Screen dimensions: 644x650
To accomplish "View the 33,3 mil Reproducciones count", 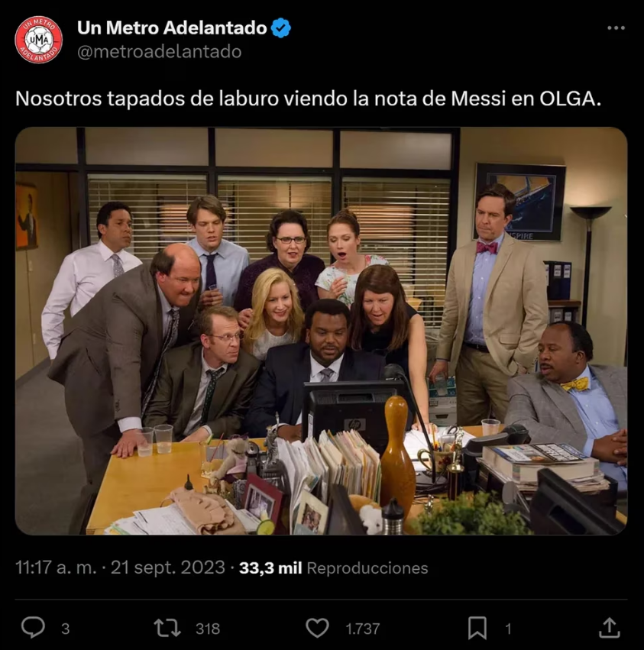I will (333, 568).
